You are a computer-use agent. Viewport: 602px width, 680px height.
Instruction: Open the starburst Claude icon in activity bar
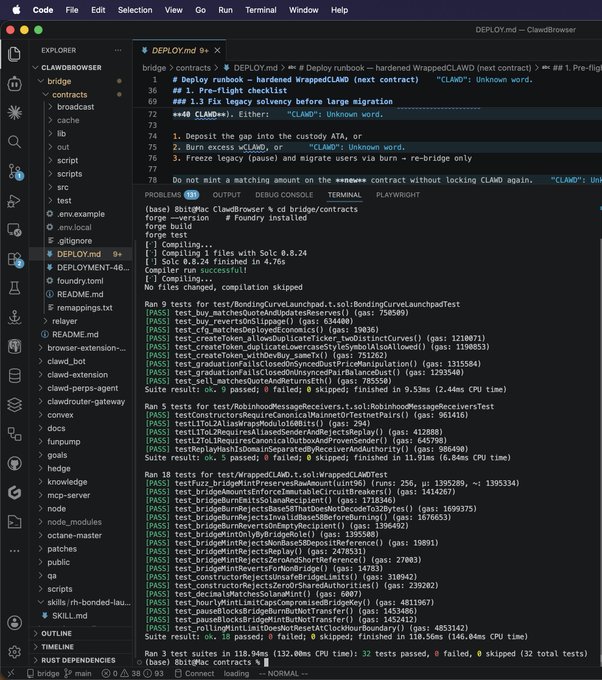14,112
